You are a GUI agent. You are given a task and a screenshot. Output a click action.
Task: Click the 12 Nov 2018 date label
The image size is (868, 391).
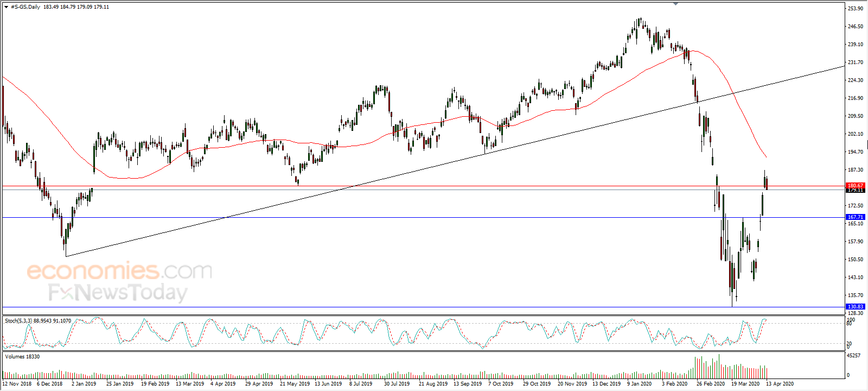(17, 383)
